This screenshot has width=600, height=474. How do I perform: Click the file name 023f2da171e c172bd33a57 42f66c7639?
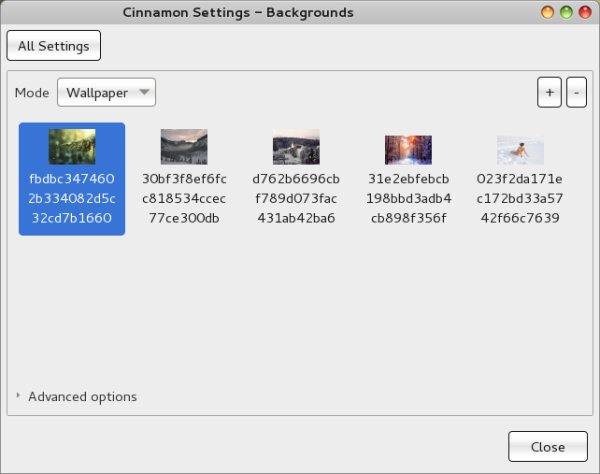point(520,198)
